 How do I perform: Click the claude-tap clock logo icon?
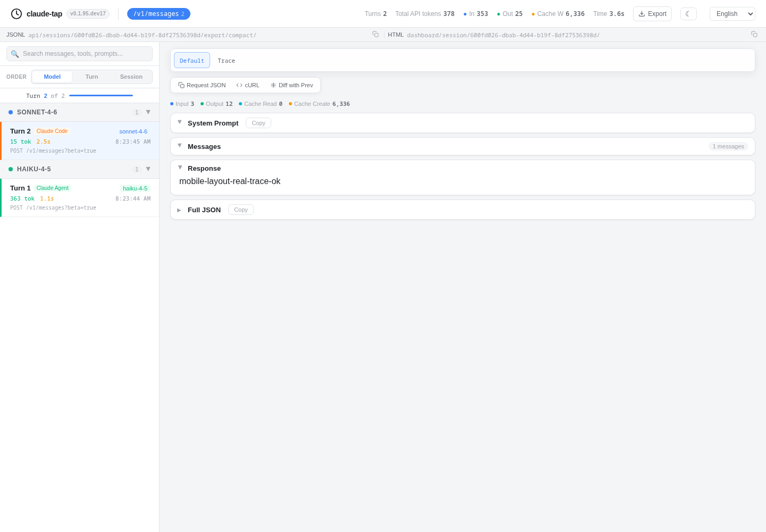16,14
